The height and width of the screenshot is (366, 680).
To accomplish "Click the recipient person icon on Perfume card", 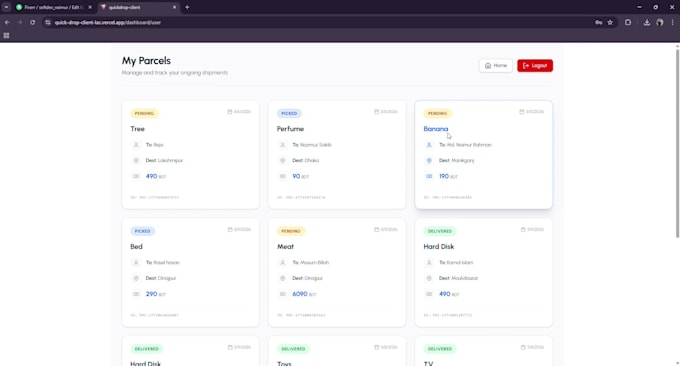I will coord(282,145).
